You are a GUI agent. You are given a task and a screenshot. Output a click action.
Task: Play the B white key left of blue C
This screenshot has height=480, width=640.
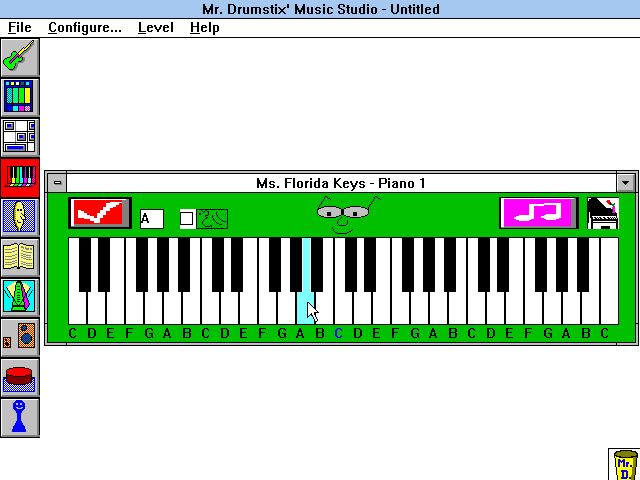tap(324, 309)
